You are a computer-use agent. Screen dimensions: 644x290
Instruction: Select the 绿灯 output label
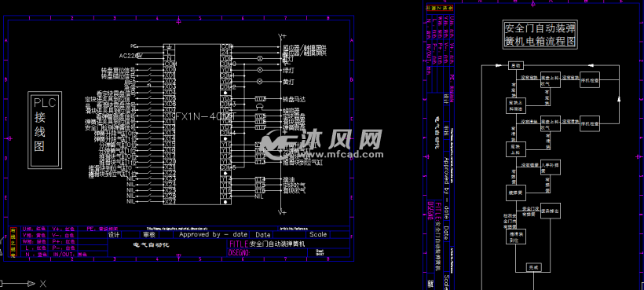288,71
